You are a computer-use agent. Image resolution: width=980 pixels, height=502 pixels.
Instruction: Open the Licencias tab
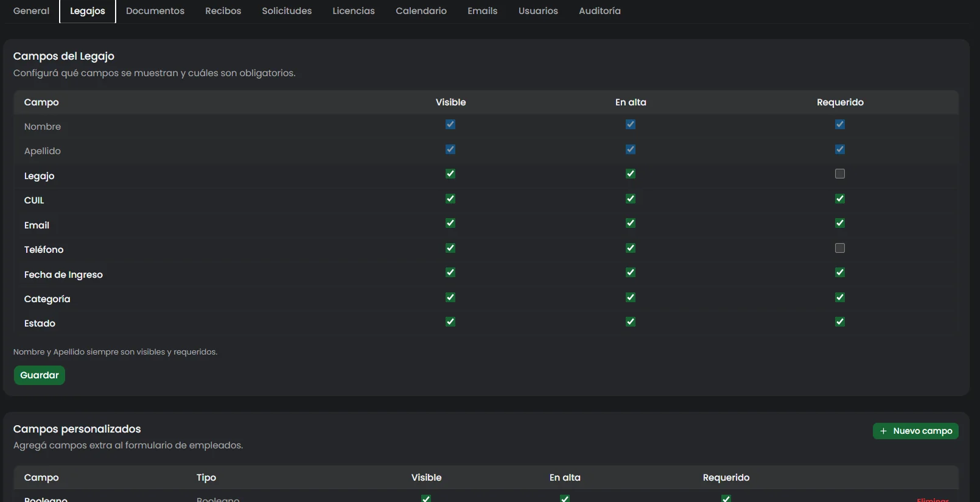[x=354, y=11]
